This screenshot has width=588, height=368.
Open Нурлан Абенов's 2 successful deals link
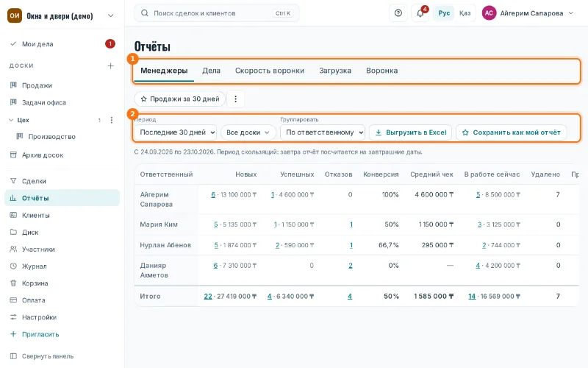click(x=278, y=245)
